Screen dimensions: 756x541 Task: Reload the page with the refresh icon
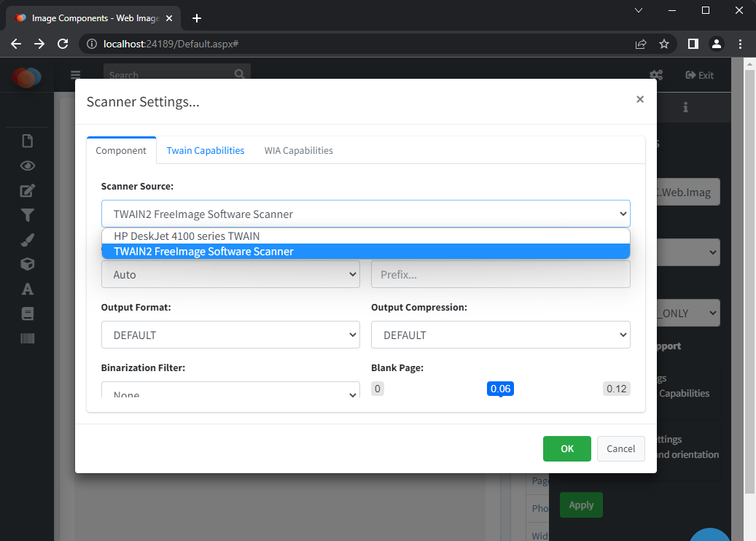(63, 44)
